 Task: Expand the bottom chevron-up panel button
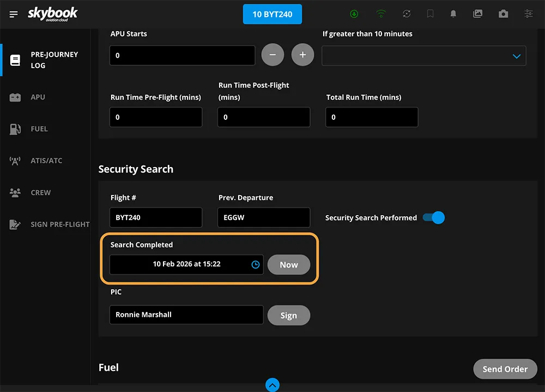pos(272,385)
